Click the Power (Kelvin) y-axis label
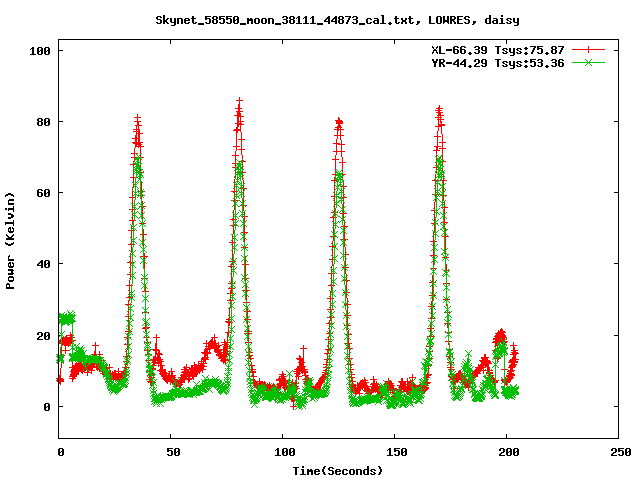Screen dimensions: 640x480 pos(10,241)
